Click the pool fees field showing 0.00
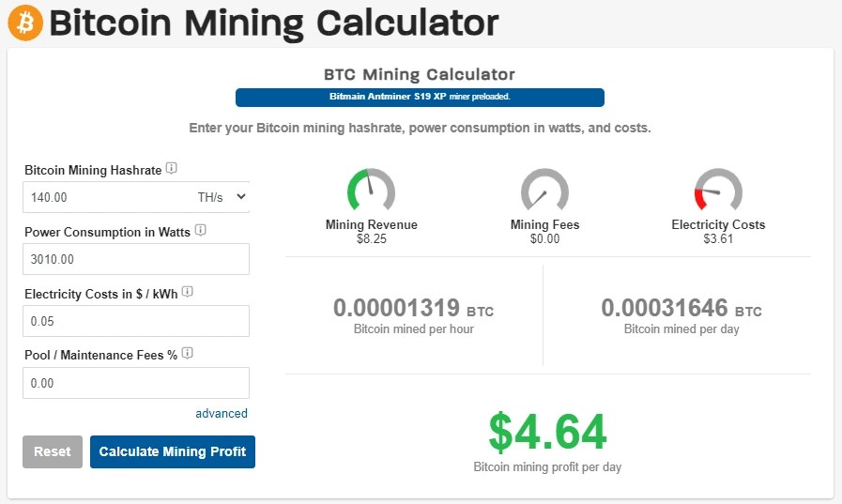Viewport: 842px width, 504px height. 136,383
